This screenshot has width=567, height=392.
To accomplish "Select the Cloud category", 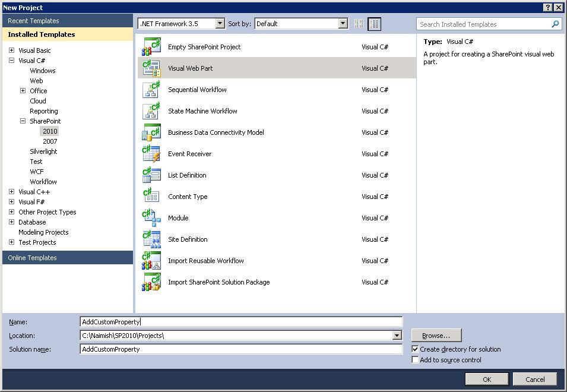I will coord(38,101).
